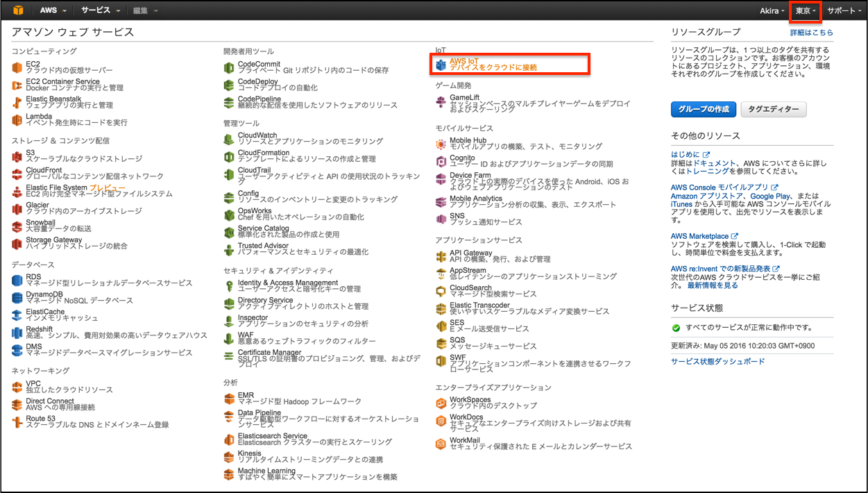Open the サポート dropdown menu
Image resolution: width=868 pixels, height=493 pixels.
coord(844,11)
